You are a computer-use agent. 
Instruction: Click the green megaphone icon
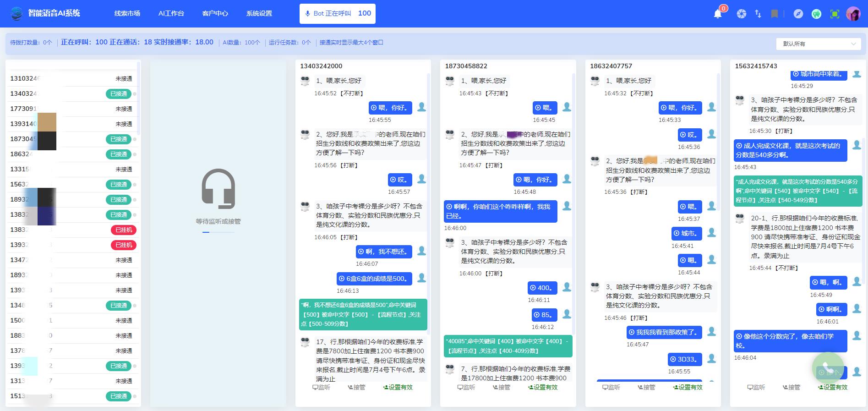point(816,14)
